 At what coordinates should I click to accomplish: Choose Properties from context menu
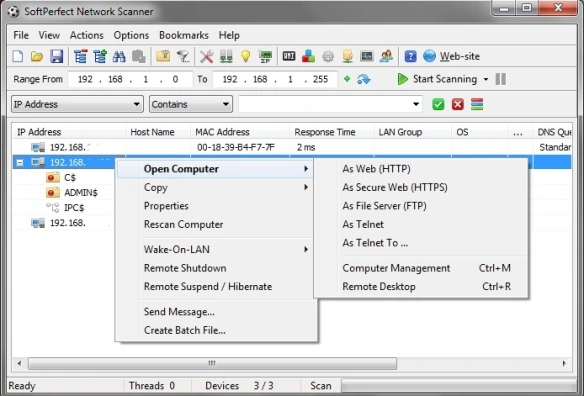pyautogui.click(x=215, y=206)
